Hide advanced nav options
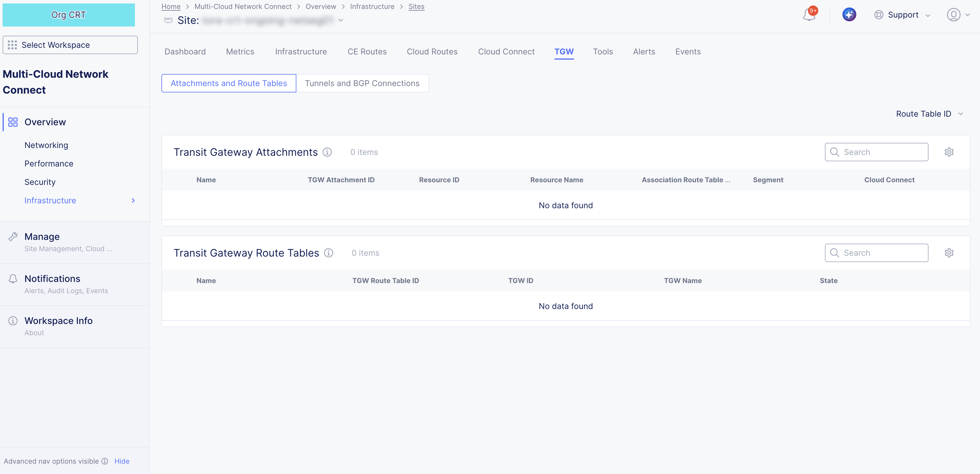Image resolution: width=980 pixels, height=474 pixels. (x=122, y=461)
